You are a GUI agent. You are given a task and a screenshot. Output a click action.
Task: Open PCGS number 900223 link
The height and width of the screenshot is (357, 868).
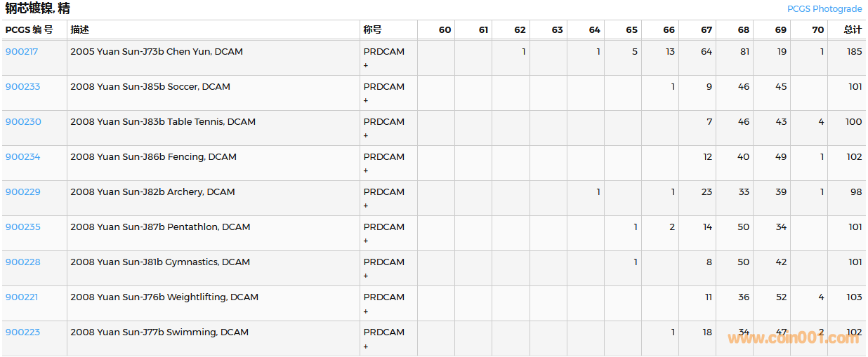point(22,332)
